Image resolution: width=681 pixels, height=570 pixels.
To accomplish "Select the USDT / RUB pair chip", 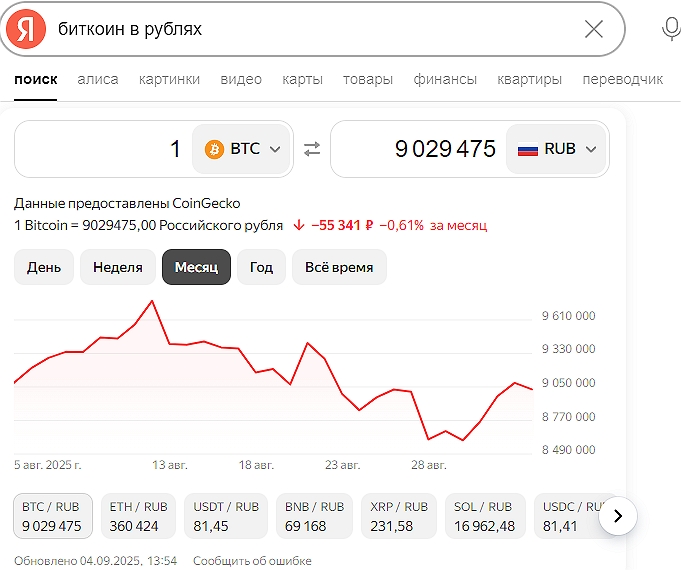I will [226, 516].
